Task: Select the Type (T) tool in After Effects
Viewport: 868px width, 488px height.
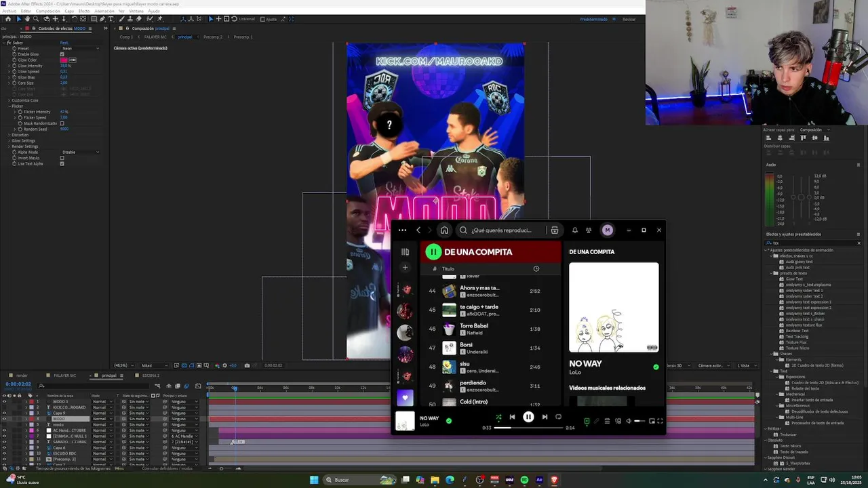Action: 111,19
